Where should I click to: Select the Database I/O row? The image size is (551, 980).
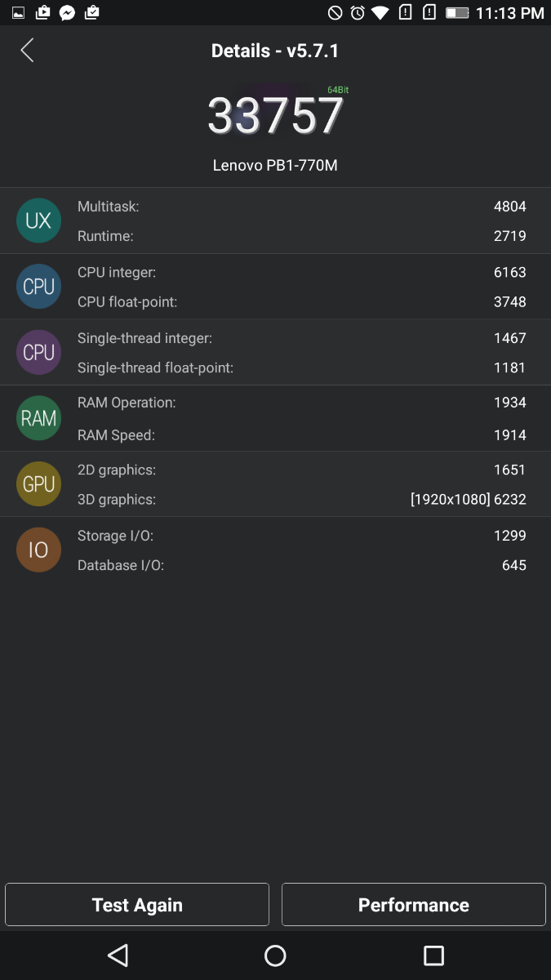coord(302,565)
